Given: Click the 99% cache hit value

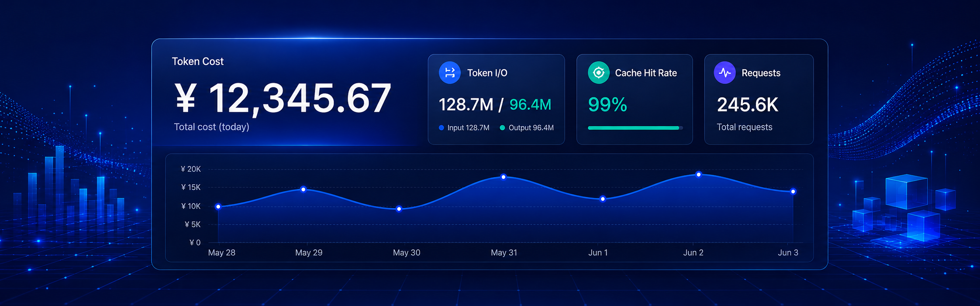Looking at the screenshot, I should tap(607, 105).
